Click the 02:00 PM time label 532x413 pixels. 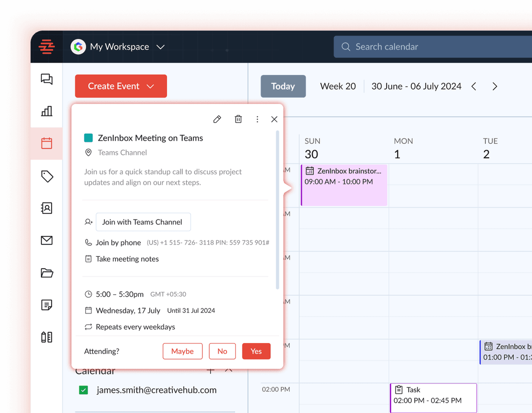point(276,389)
